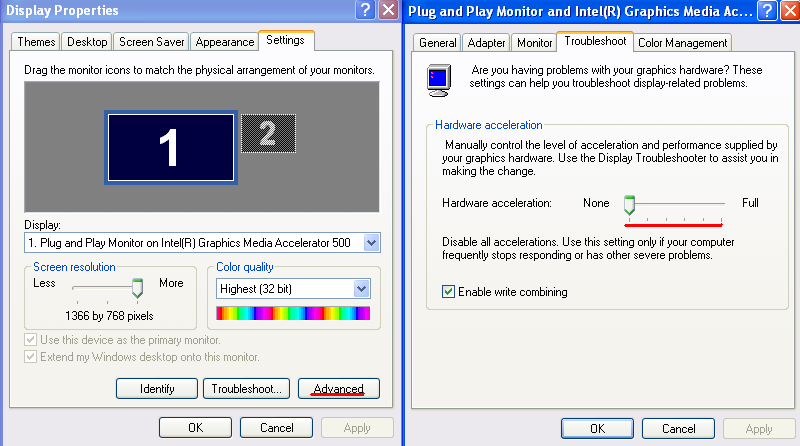Click the color quality spectrum bar
Screen dimensions: 800x446
pos(293,313)
